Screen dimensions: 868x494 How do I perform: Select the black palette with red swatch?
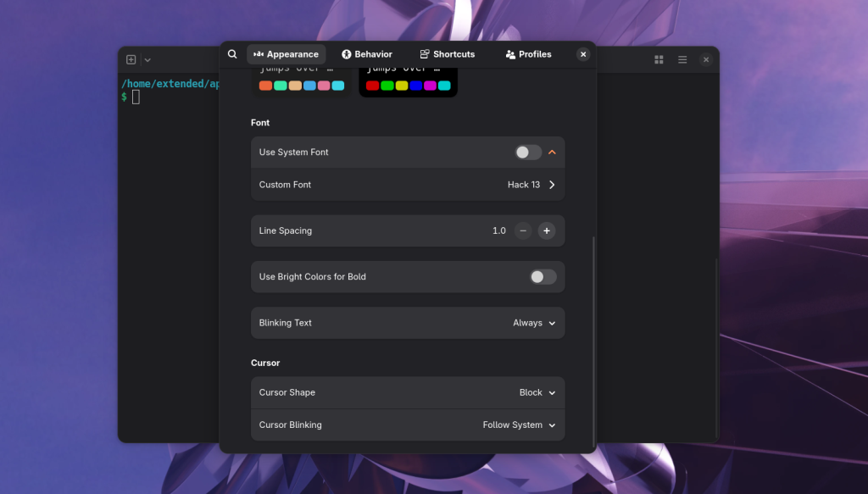409,82
